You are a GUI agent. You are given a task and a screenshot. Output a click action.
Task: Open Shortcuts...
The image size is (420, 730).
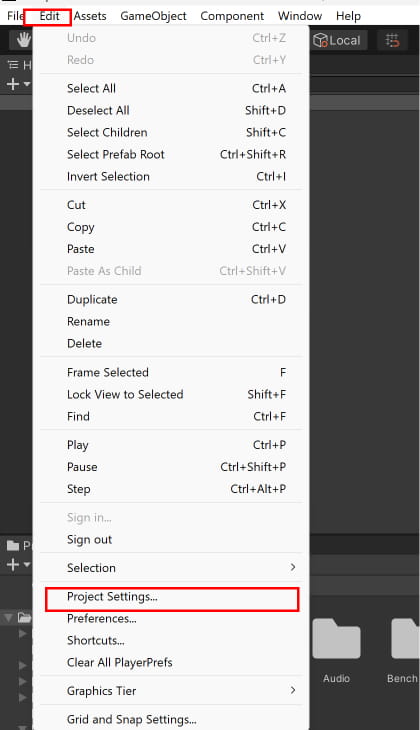[x=170, y=641]
